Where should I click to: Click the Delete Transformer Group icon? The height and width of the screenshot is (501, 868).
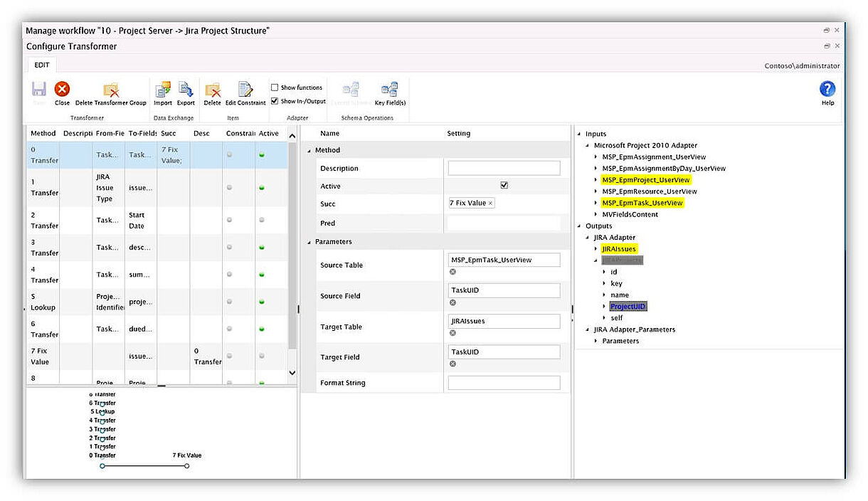[x=111, y=90]
